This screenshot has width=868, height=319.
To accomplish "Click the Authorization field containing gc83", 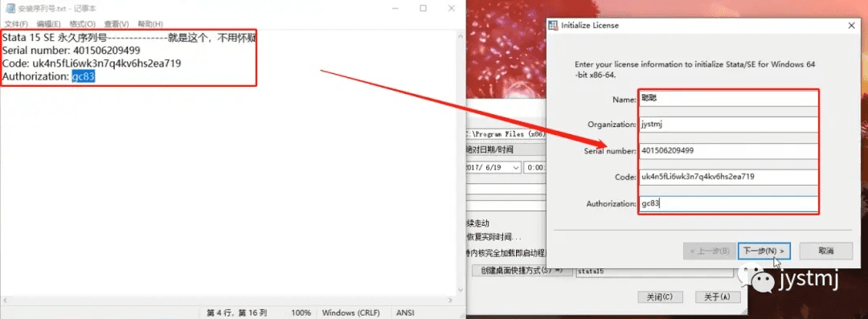I will [728, 204].
